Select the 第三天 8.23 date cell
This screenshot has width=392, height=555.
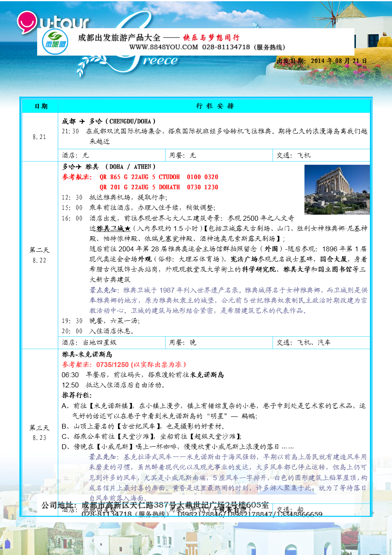click(40, 432)
